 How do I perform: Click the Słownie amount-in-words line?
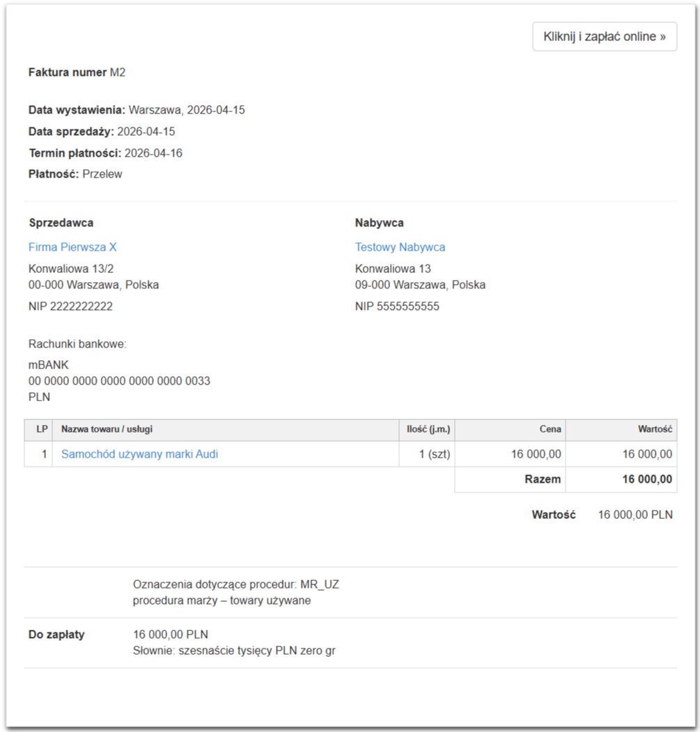(234, 651)
